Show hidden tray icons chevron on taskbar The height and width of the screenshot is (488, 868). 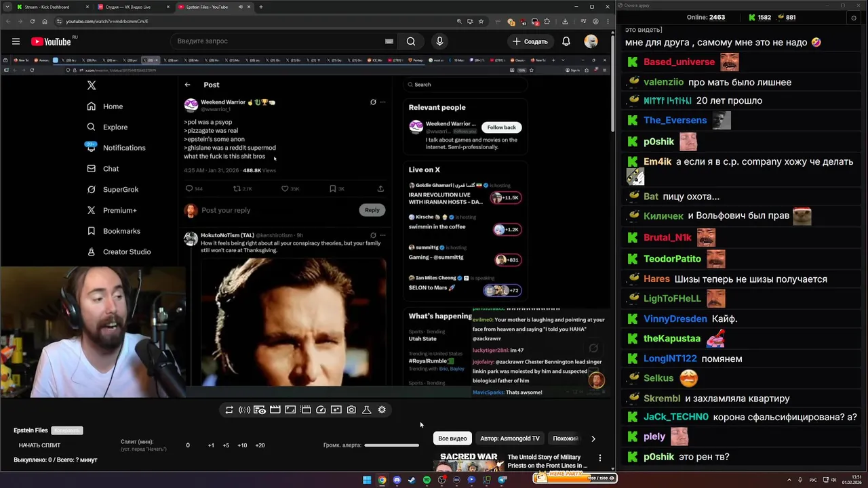pyautogui.click(x=790, y=480)
